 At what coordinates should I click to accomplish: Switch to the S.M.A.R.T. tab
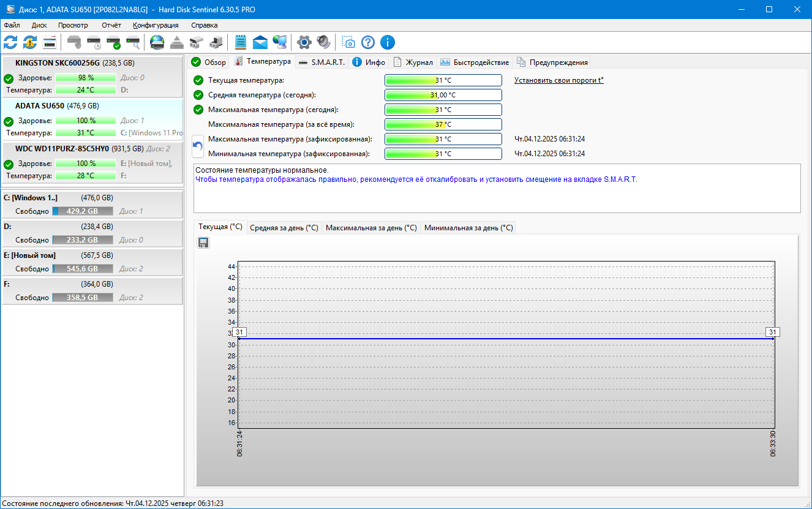[321, 62]
